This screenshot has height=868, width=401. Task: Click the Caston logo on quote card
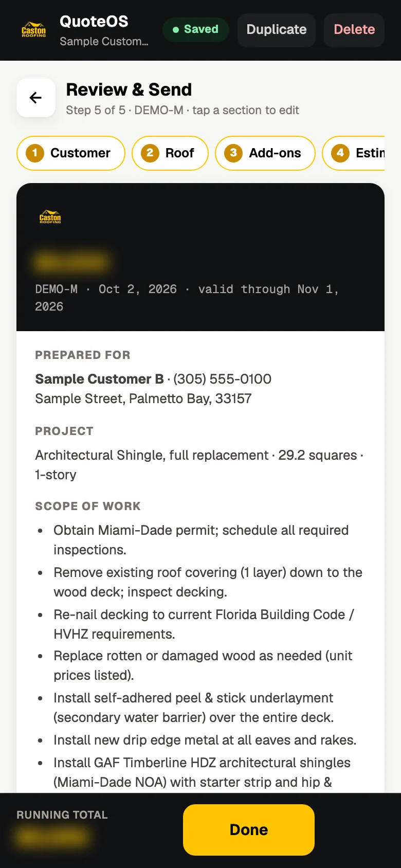[x=50, y=216]
